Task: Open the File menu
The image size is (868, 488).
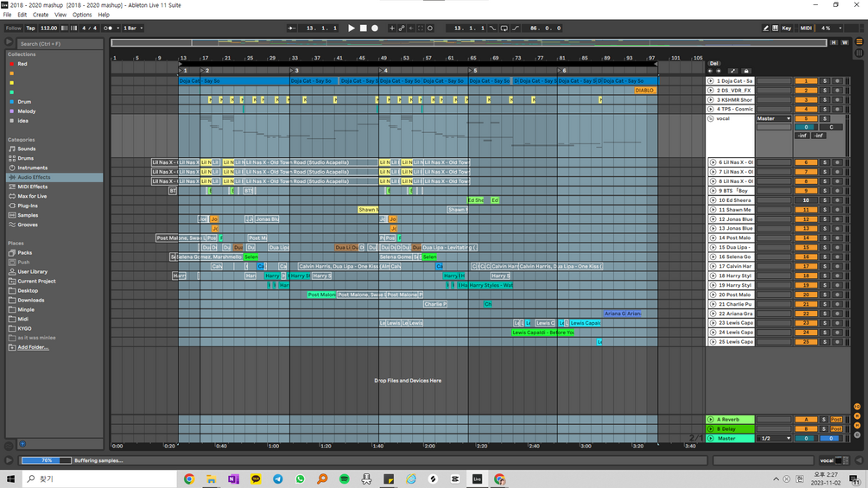Action: pos(7,15)
